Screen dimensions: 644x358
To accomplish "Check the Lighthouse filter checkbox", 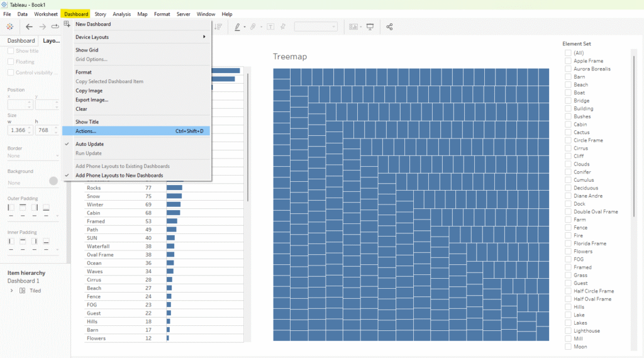I will 568,330.
